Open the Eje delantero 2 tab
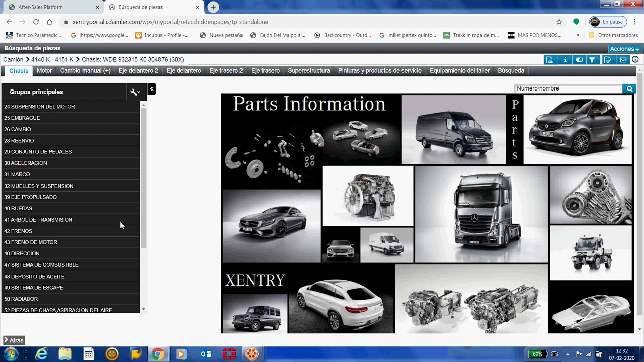The height and width of the screenshot is (362, 644). 138,71
